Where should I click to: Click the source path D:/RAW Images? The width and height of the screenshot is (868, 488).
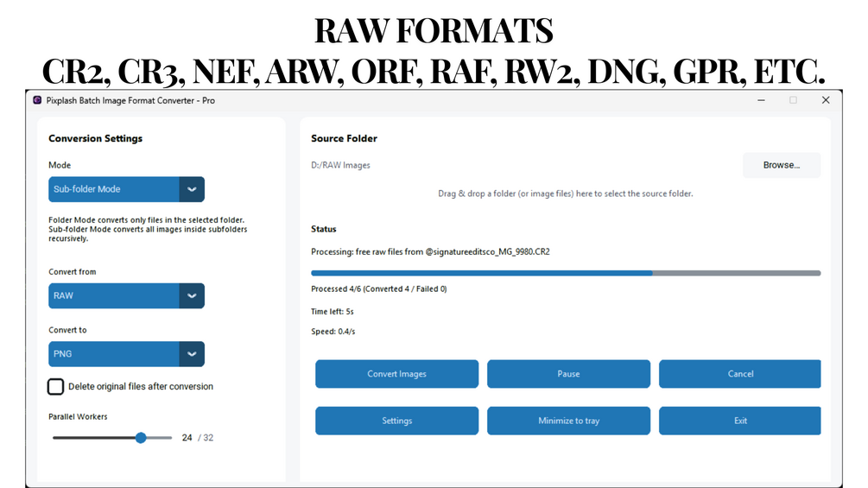[340, 165]
